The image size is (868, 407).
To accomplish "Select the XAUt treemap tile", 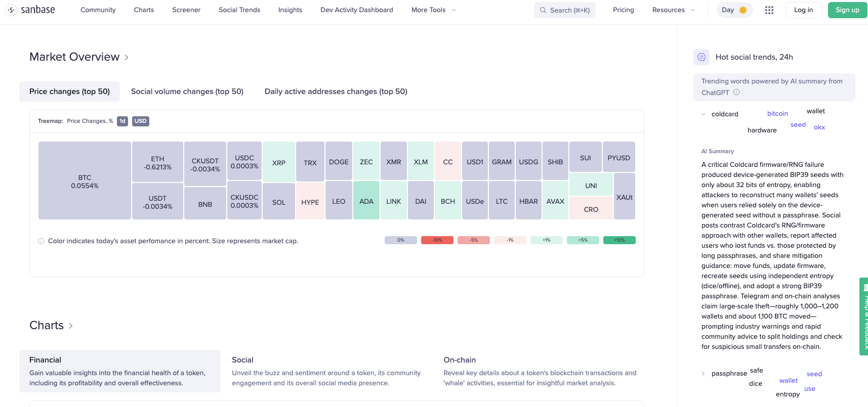I will pyautogui.click(x=625, y=196).
